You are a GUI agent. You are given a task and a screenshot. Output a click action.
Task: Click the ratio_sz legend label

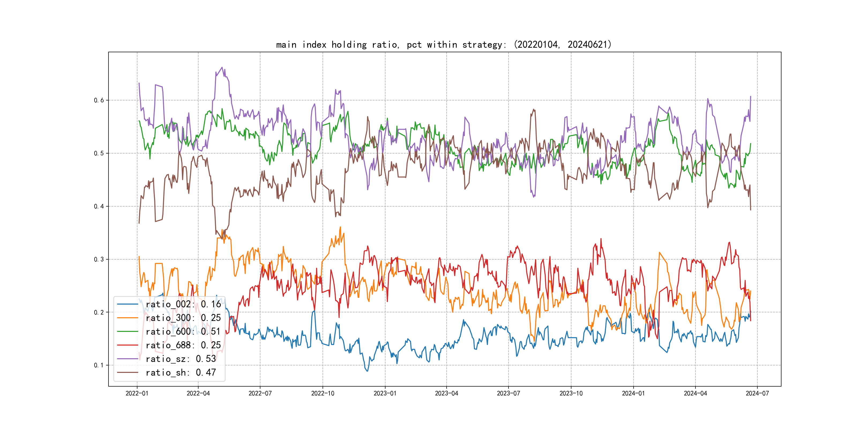(x=181, y=359)
